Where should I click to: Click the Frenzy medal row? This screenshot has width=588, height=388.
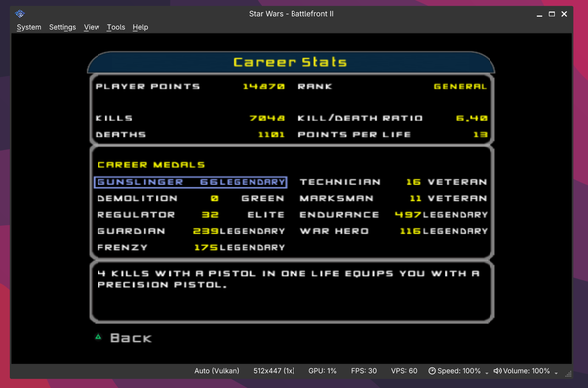coord(190,247)
